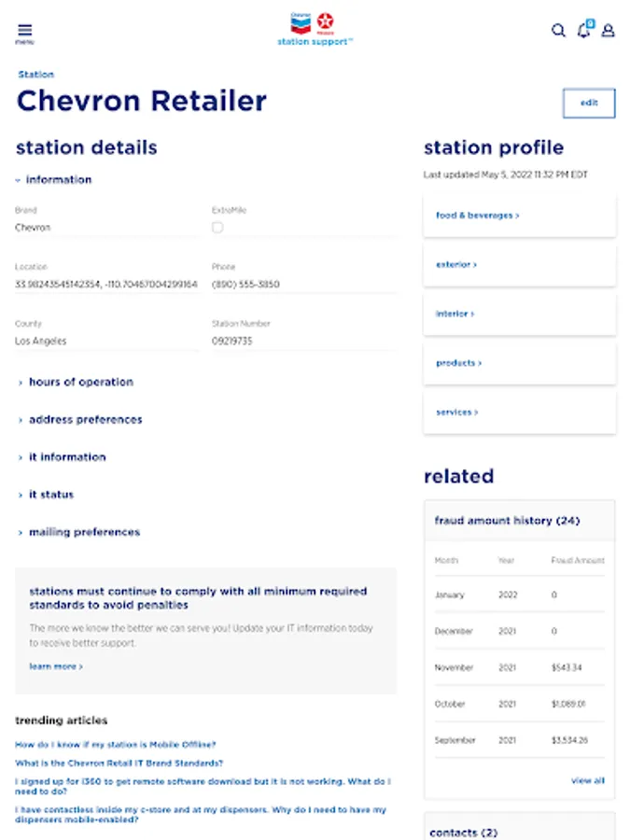This screenshot has height=840, width=630.
Task: Open the notifications bell
Action: coord(584,31)
